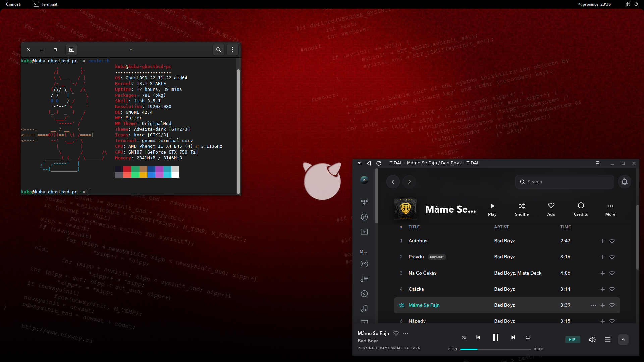The width and height of the screenshot is (644, 362).
Task: Click the terminal vertical scrollbar
Action: [238, 131]
